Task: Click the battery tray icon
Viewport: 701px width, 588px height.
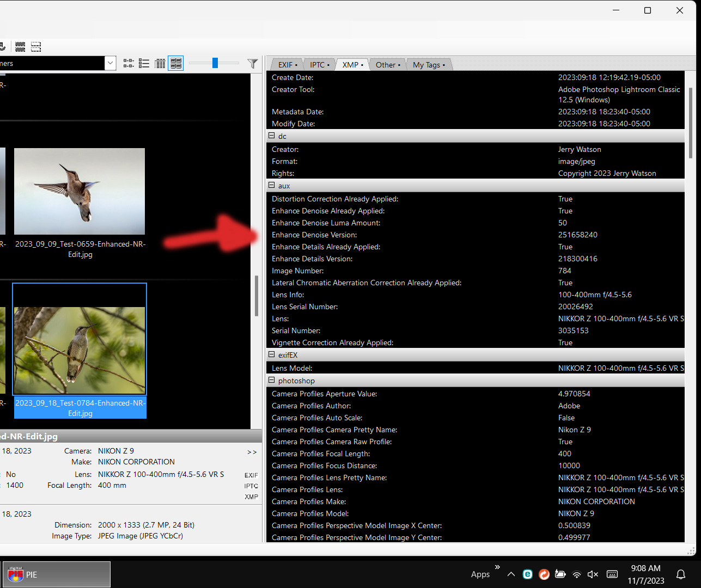Action: pyautogui.click(x=560, y=574)
